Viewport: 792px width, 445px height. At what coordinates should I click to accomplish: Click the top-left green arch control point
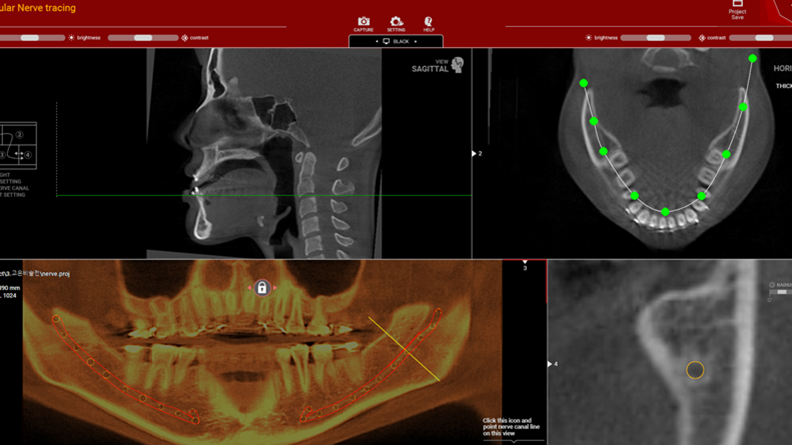pos(584,84)
